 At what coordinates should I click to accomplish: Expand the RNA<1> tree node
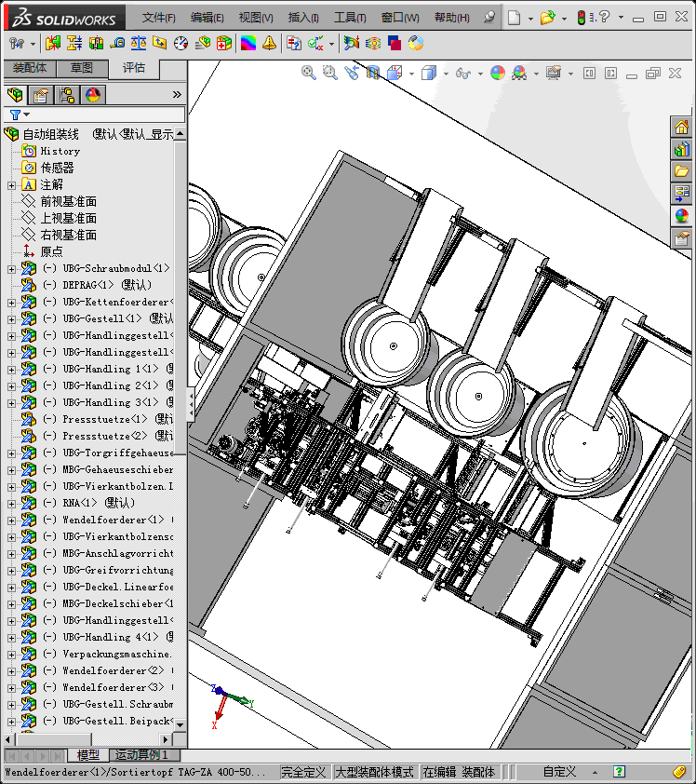coord(11,504)
